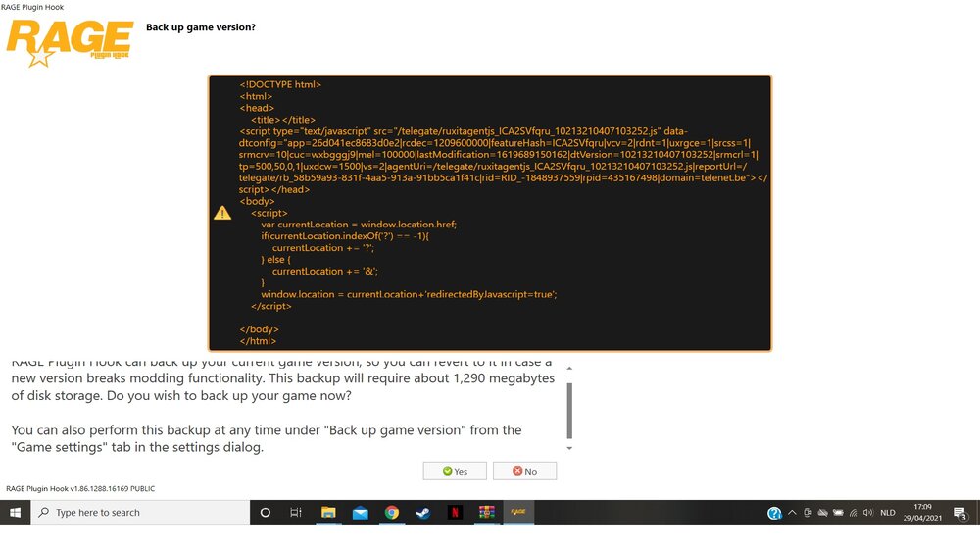Confirm the backup with Yes
This screenshot has height=551, width=980.
click(x=455, y=471)
